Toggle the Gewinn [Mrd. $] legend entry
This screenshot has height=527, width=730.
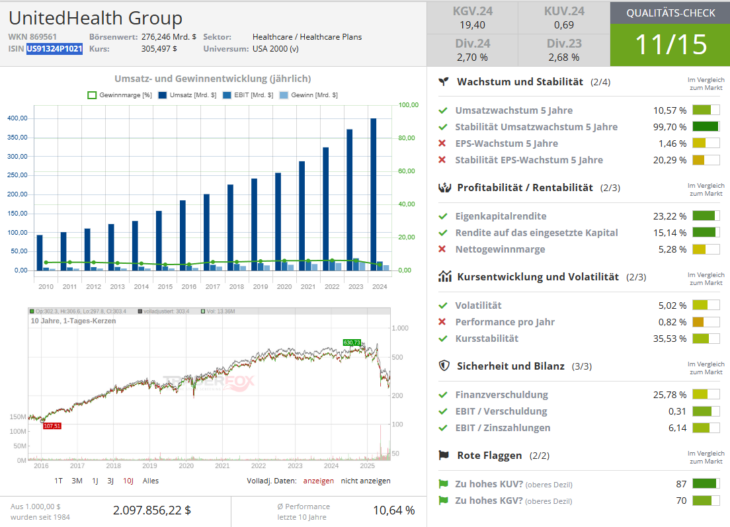[309, 95]
